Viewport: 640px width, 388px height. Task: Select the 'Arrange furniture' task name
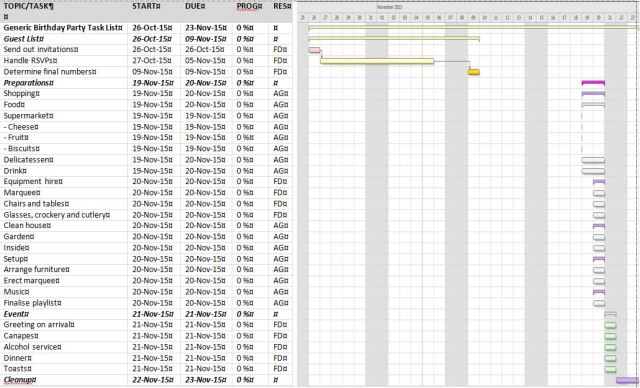37,269
